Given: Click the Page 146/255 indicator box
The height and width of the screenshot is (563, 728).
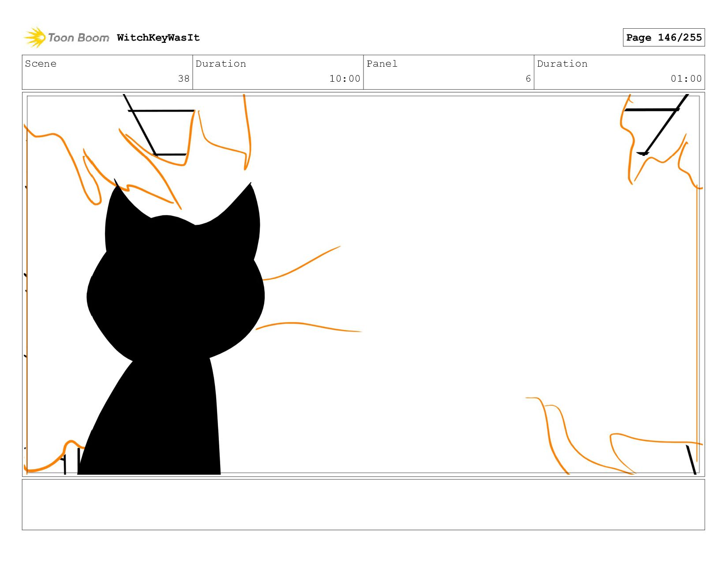Looking at the screenshot, I should 664,38.
